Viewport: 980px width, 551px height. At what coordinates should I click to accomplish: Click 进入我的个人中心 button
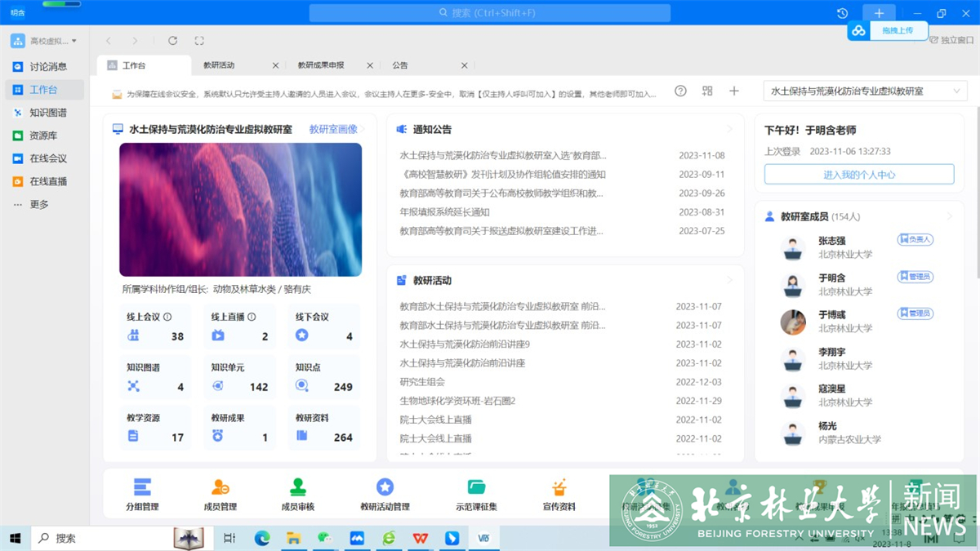[x=859, y=175]
